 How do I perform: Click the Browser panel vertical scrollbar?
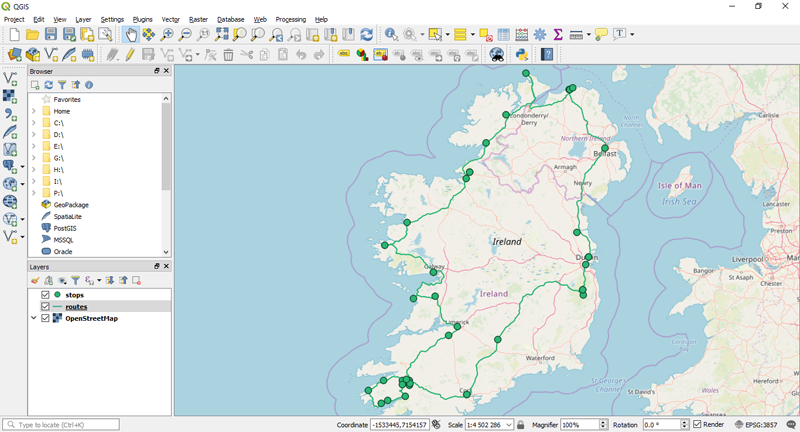click(x=166, y=145)
